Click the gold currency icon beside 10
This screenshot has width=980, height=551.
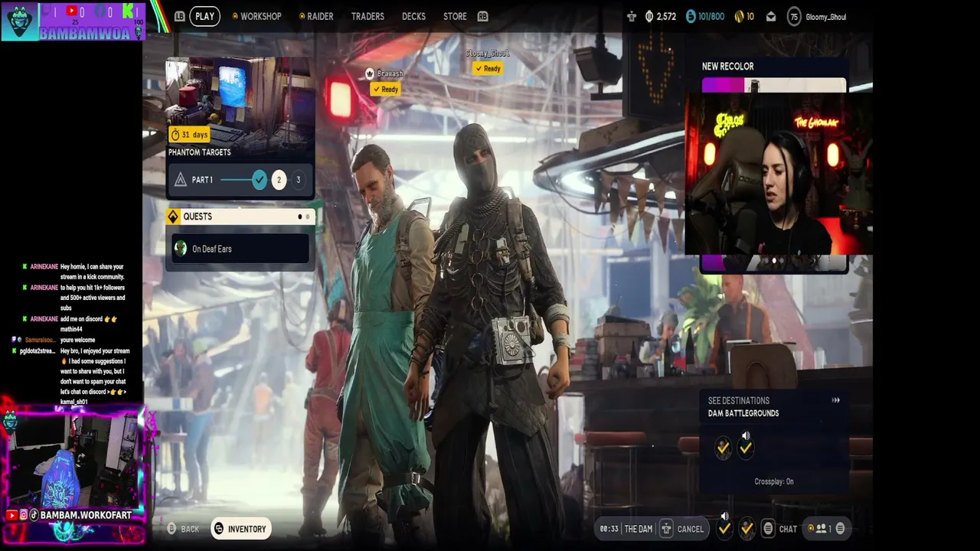pyautogui.click(x=739, y=16)
